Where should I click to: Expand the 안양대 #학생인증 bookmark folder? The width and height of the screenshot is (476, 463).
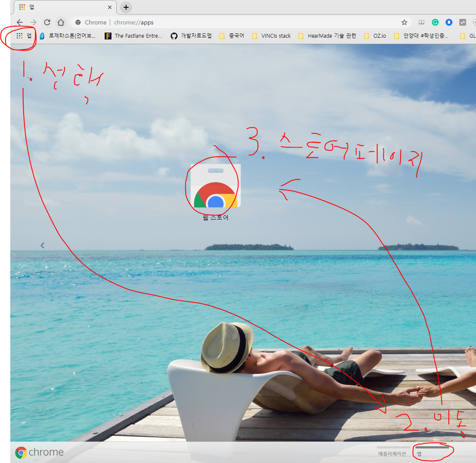click(421, 36)
